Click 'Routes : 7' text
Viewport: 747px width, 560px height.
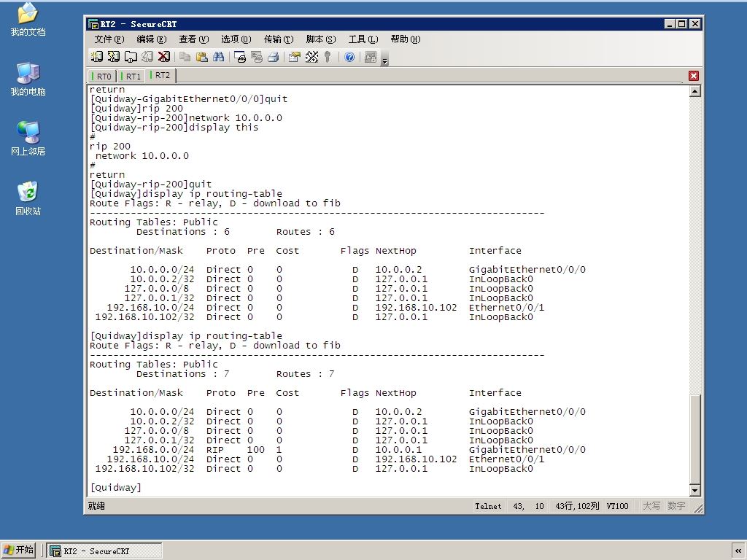tap(306, 374)
